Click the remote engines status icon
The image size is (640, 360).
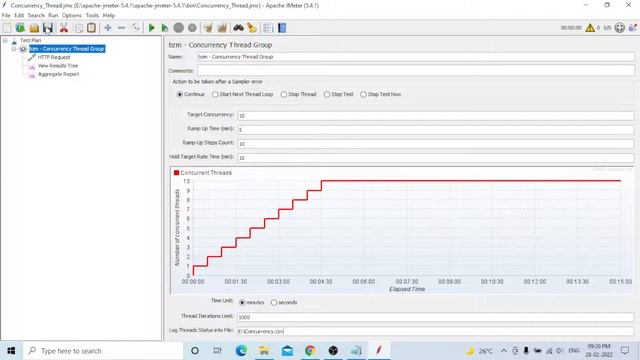[x=620, y=28]
